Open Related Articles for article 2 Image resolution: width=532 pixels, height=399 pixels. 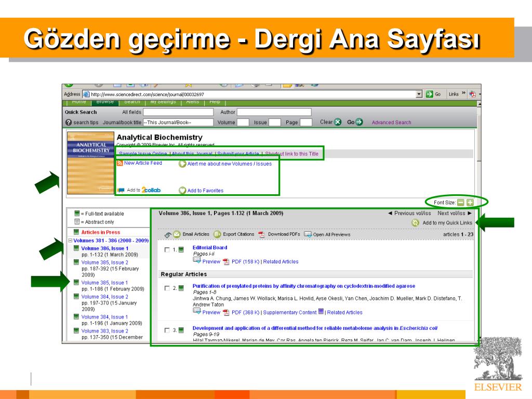[344, 312]
